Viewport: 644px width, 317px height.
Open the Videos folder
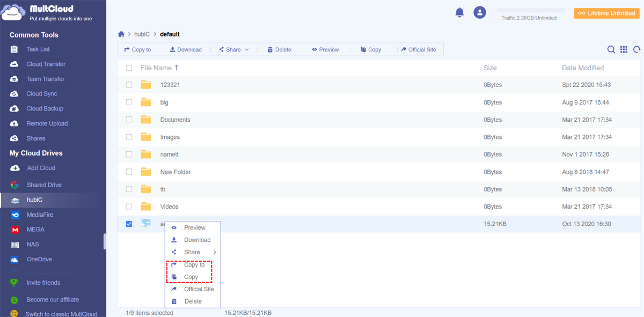[169, 207]
